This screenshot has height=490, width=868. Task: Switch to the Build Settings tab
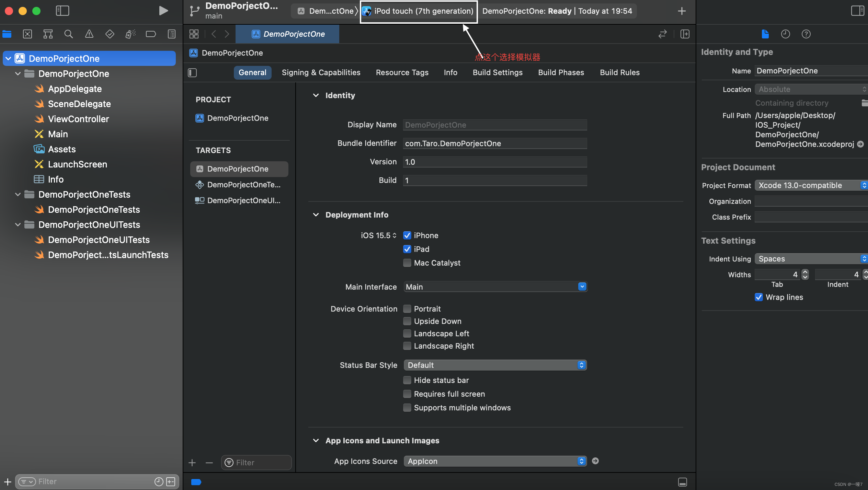pos(497,72)
